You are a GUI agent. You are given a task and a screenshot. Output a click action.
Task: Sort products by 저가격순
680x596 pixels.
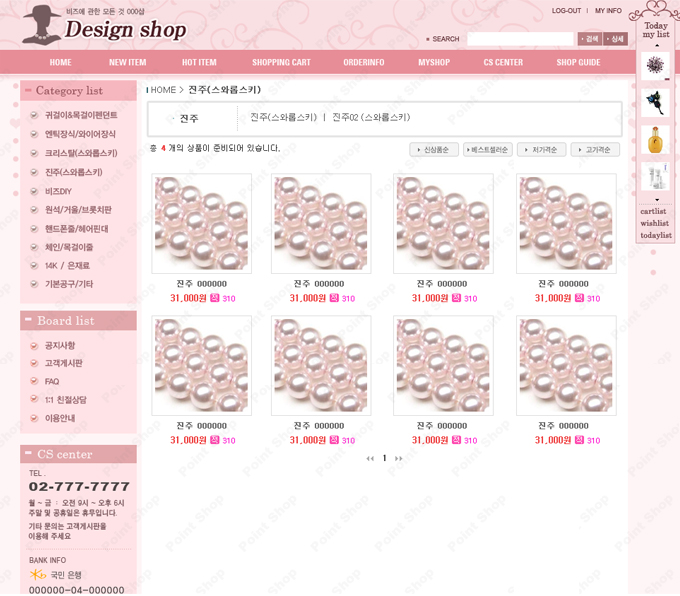point(542,150)
